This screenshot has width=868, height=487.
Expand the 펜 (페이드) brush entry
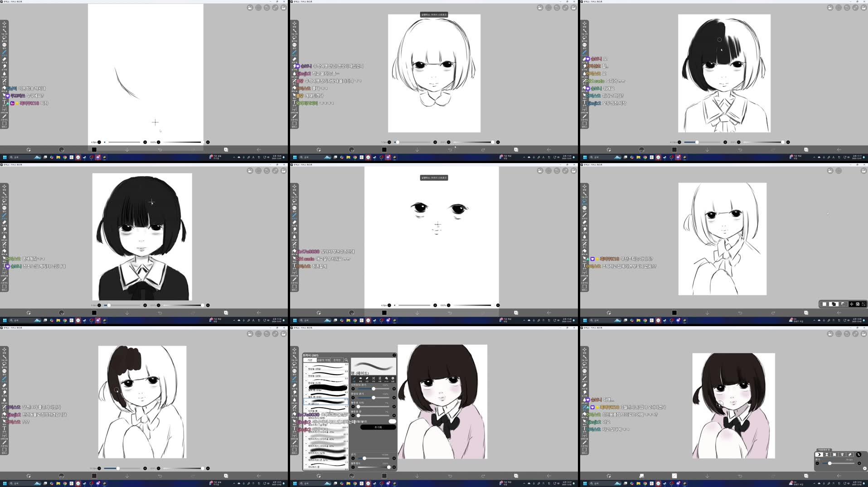click(x=305, y=402)
